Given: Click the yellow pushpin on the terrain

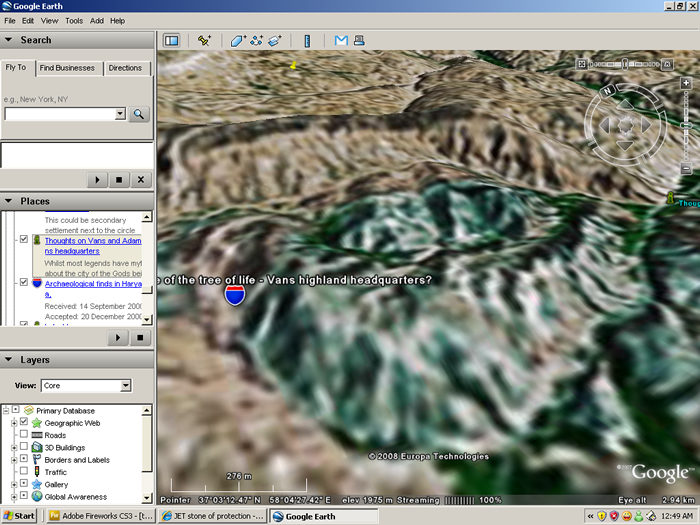Looking at the screenshot, I should [x=293, y=66].
